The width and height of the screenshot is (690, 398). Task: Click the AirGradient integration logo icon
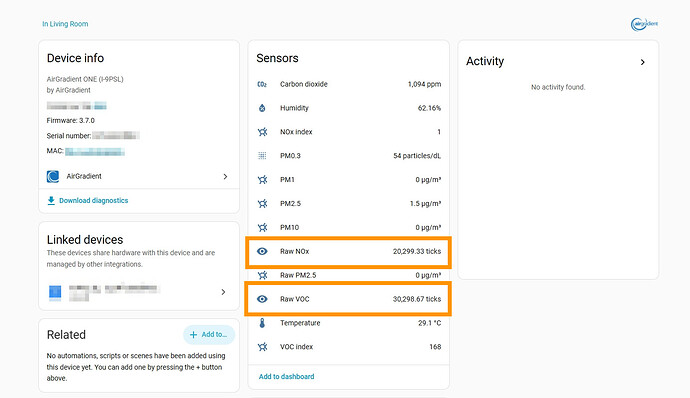click(x=53, y=176)
